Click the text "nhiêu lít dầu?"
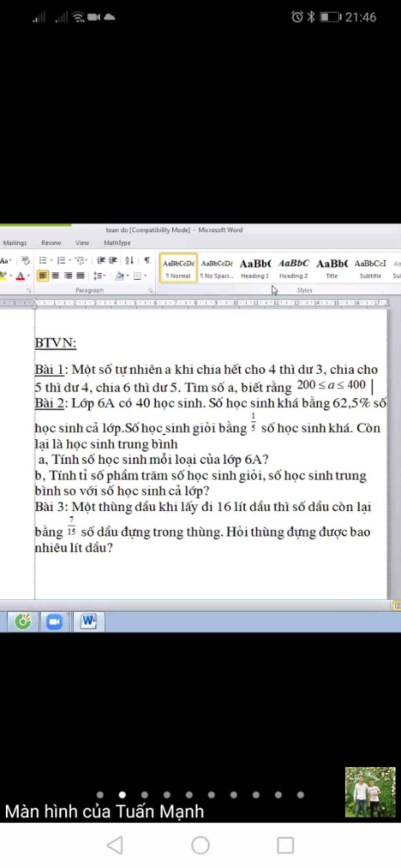 pos(74,548)
